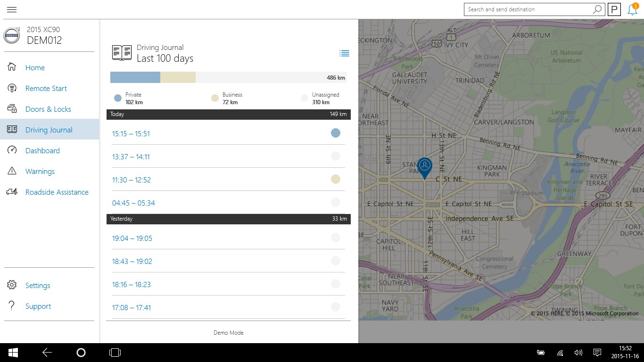Click the parking P icon
The image size is (644, 362).
coord(614,9)
